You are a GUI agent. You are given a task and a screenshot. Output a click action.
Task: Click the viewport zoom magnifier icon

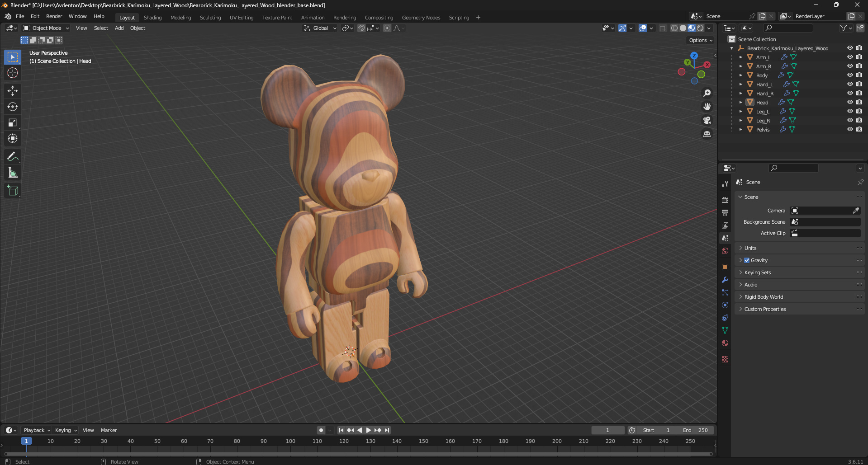pyautogui.click(x=707, y=93)
